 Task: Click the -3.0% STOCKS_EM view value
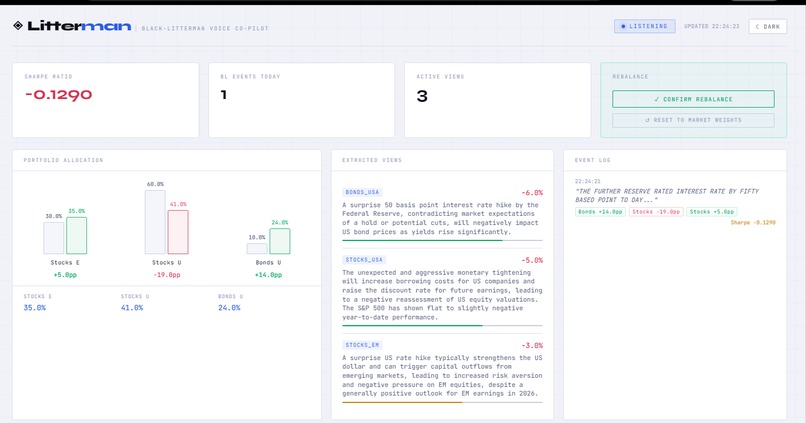pyautogui.click(x=532, y=345)
